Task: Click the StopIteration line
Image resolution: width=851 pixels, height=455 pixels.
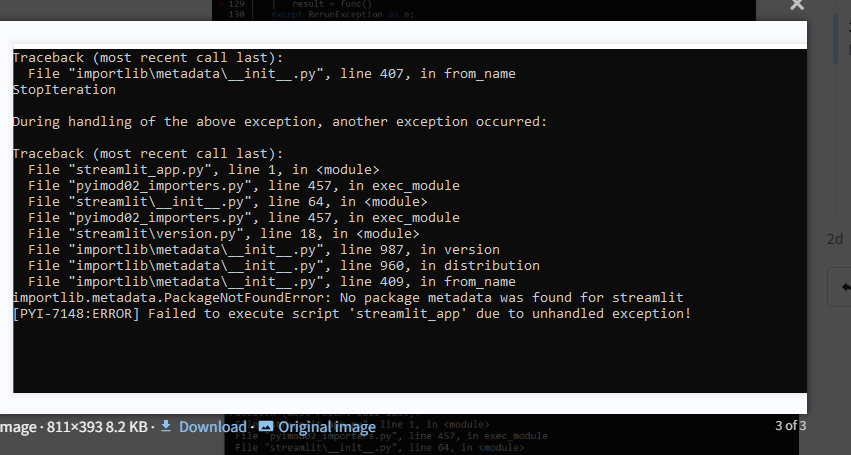Action: coord(64,90)
